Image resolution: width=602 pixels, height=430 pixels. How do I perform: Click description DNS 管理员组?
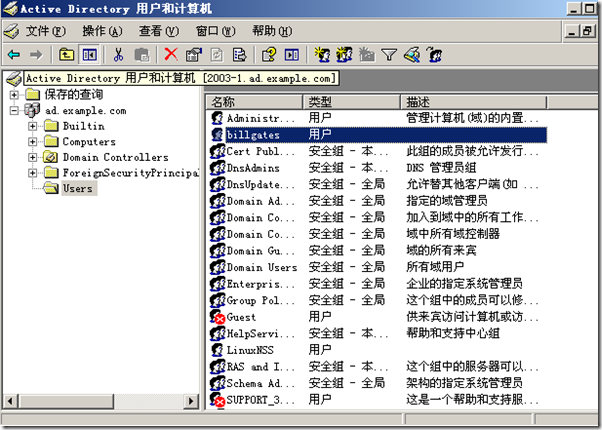pos(441,168)
